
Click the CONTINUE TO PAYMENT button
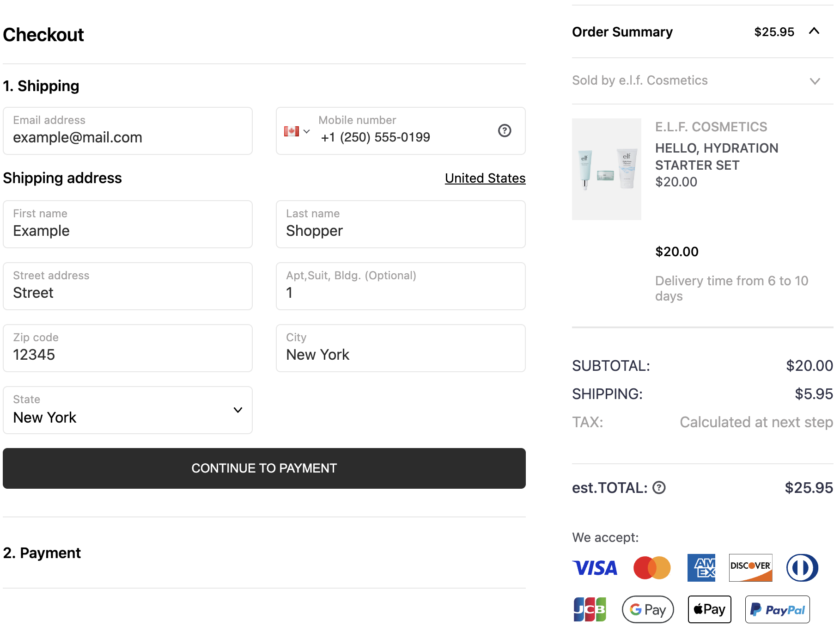pyautogui.click(x=264, y=468)
